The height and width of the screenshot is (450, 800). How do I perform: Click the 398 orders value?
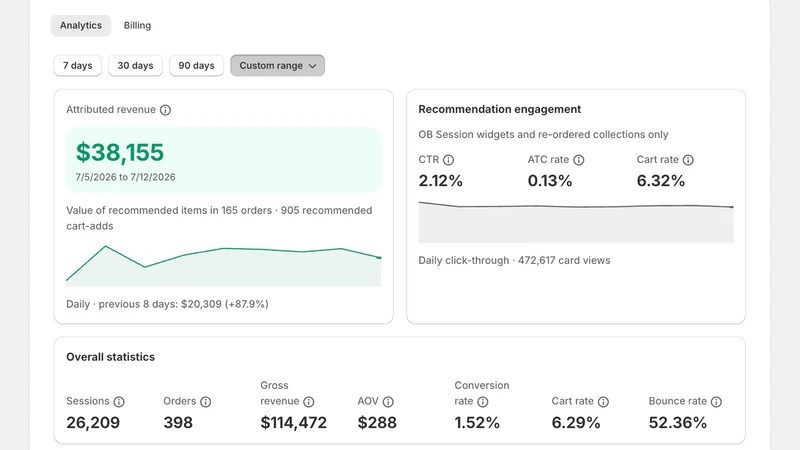coord(178,422)
